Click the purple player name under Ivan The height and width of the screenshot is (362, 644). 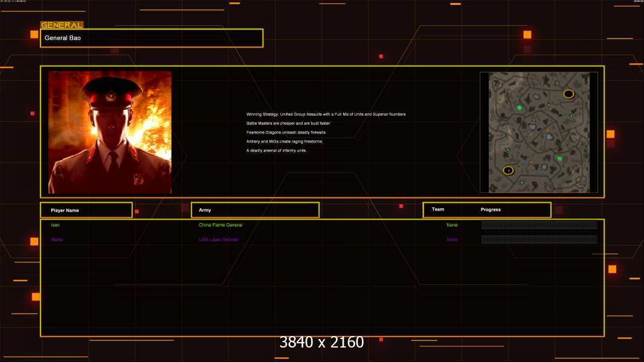tap(57, 240)
